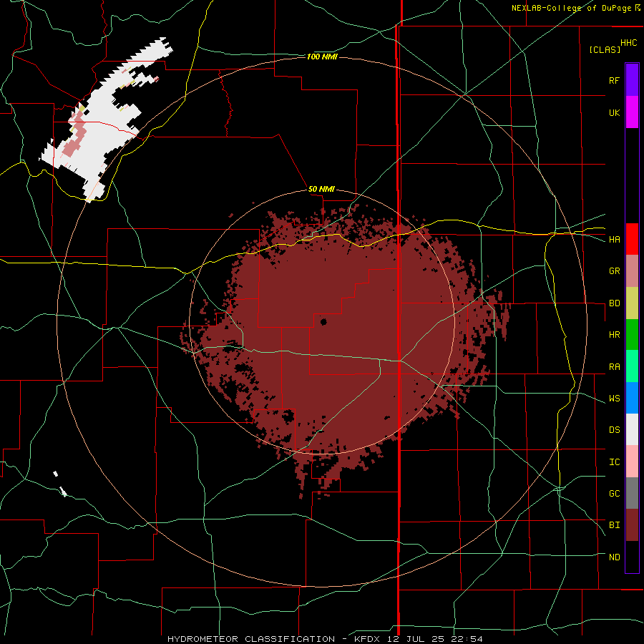
Task: Click the WS legend label
Action: (x=614, y=399)
